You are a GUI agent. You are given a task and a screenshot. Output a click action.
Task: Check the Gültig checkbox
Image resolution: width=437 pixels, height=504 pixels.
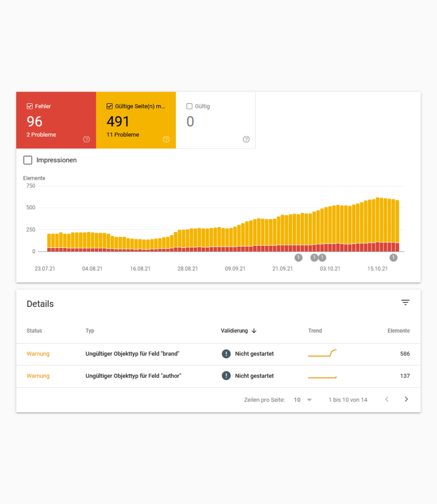pyautogui.click(x=189, y=106)
